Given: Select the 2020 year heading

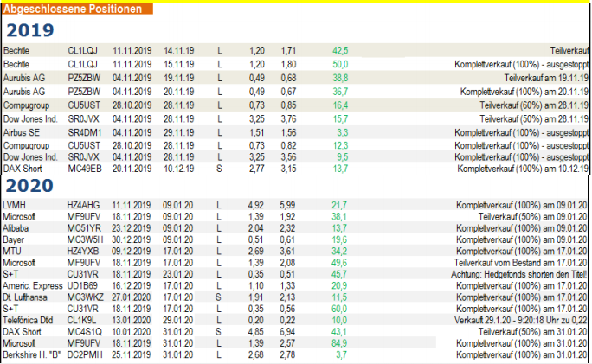Looking at the screenshot, I should [x=29, y=185].
